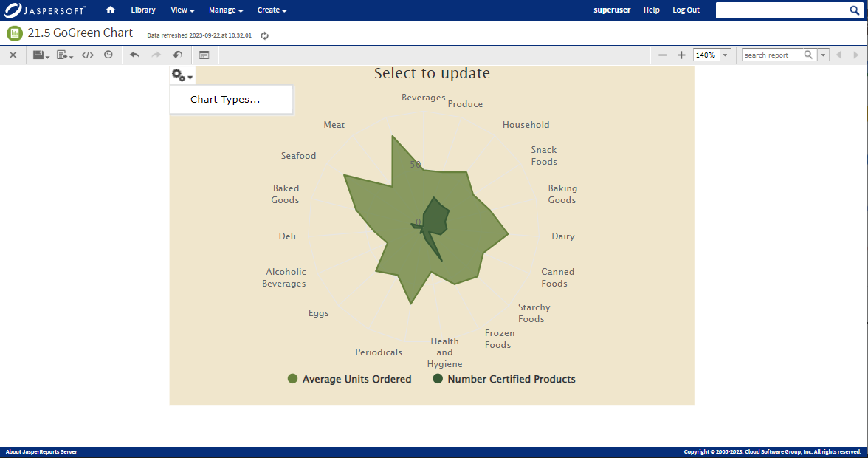Image resolution: width=868 pixels, height=458 pixels.
Task: Click the Starchy Foods axis label
Action: [x=533, y=313]
